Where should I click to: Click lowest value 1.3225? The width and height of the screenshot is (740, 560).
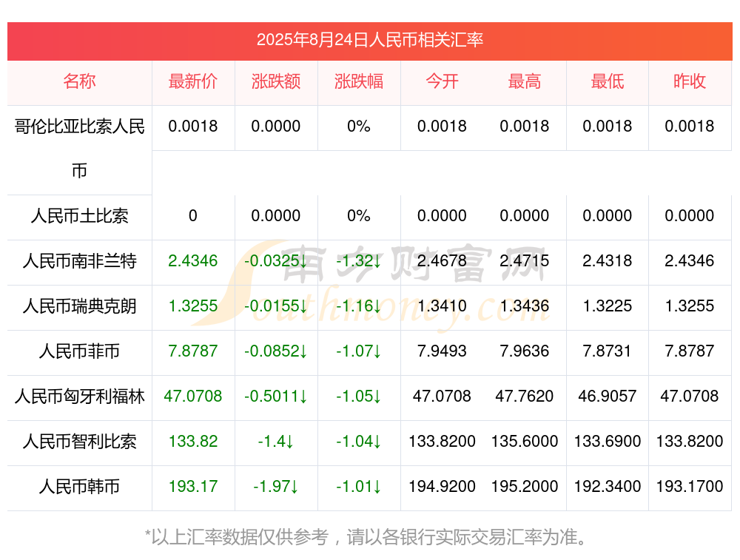click(608, 306)
